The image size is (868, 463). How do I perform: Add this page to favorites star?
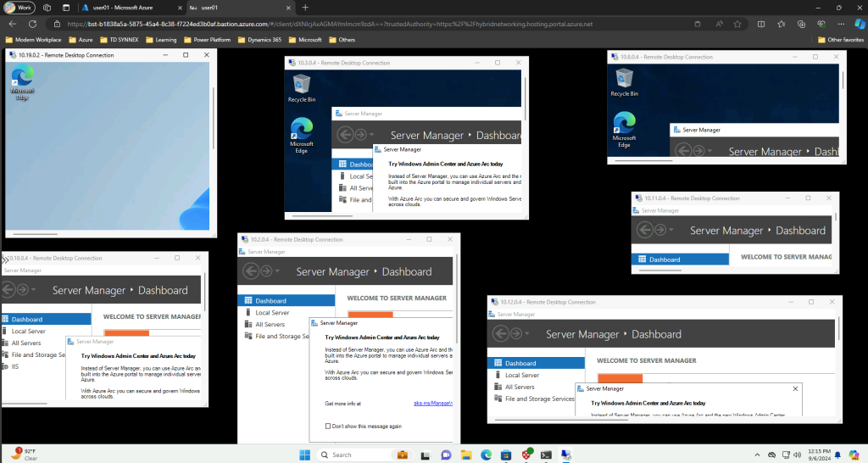pyautogui.click(x=737, y=24)
